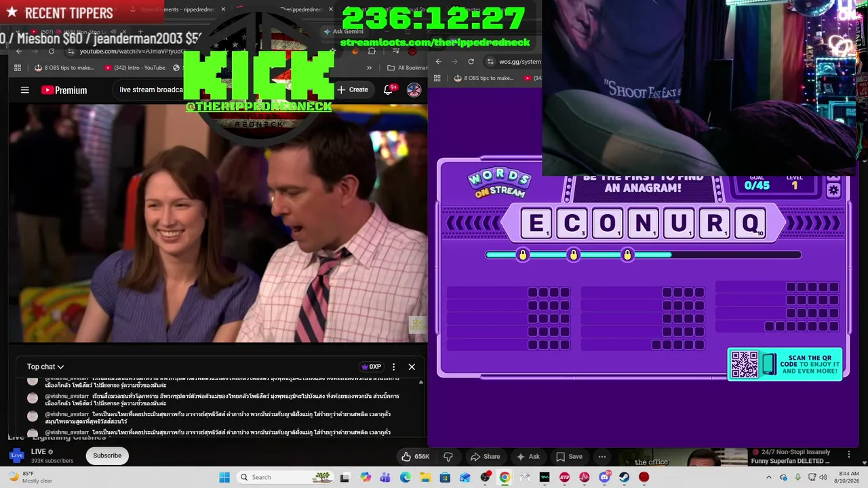Click letter tile N
Image resolution: width=868 pixels, height=488 pixels.
[x=643, y=224]
